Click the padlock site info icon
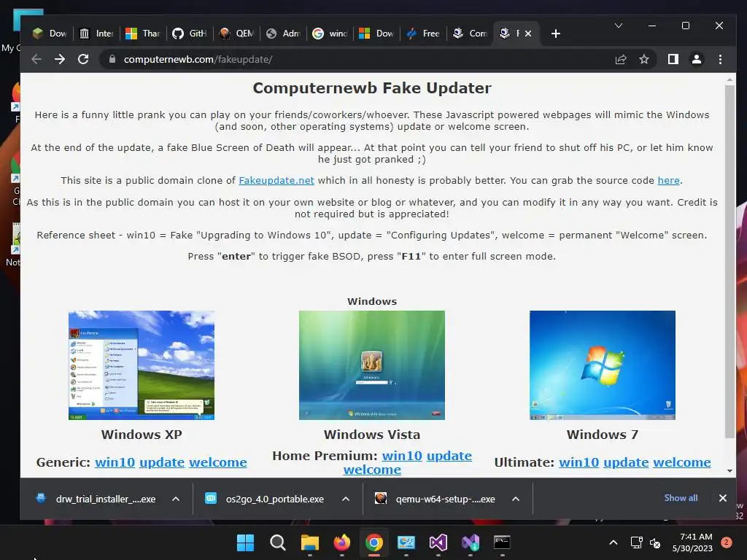 112,59
